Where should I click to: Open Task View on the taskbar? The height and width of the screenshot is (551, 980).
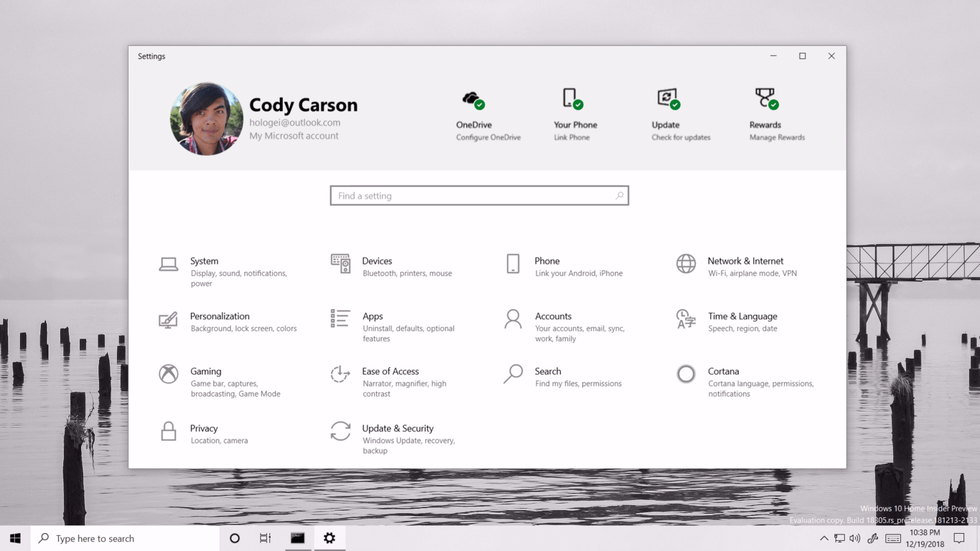tap(266, 538)
